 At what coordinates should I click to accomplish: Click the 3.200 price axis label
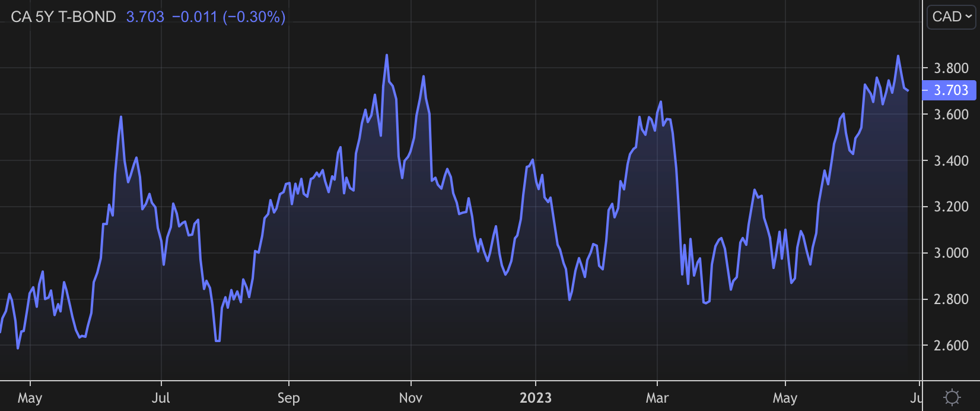tap(951, 207)
